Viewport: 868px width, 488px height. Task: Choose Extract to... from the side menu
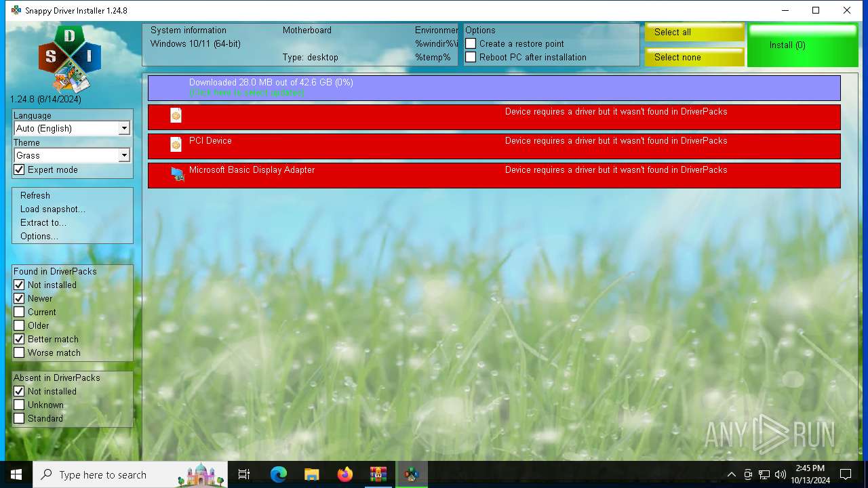pyautogui.click(x=43, y=222)
